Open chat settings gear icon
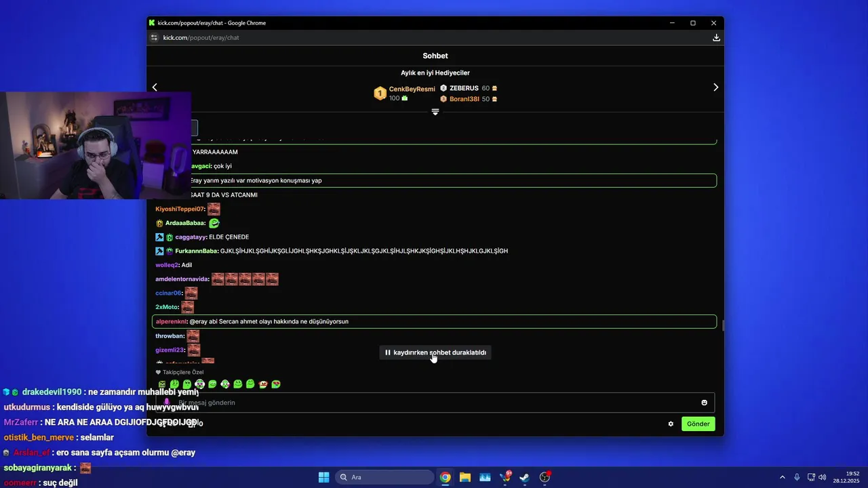 [x=671, y=424]
